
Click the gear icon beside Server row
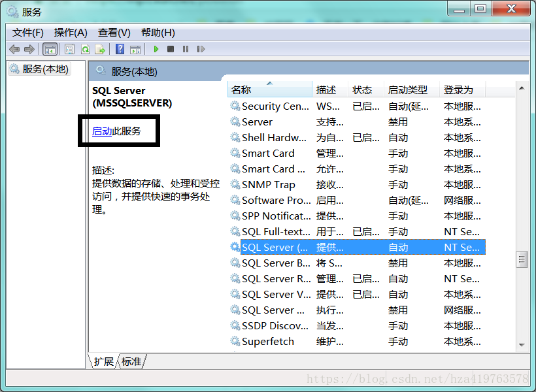point(235,122)
